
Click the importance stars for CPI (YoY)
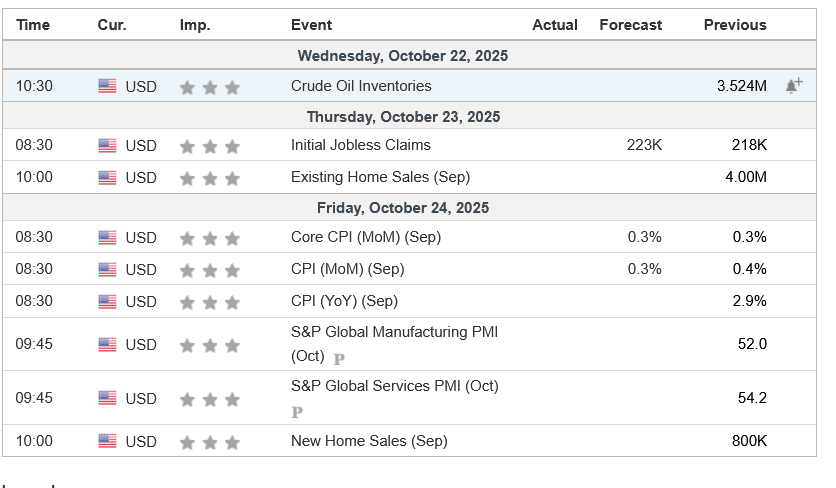coord(209,302)
